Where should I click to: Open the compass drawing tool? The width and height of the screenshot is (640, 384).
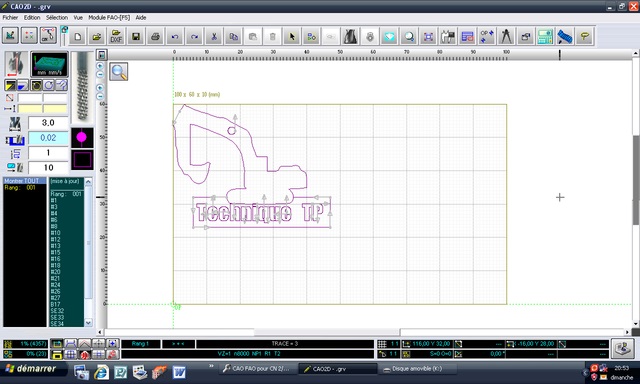(506, 36)
